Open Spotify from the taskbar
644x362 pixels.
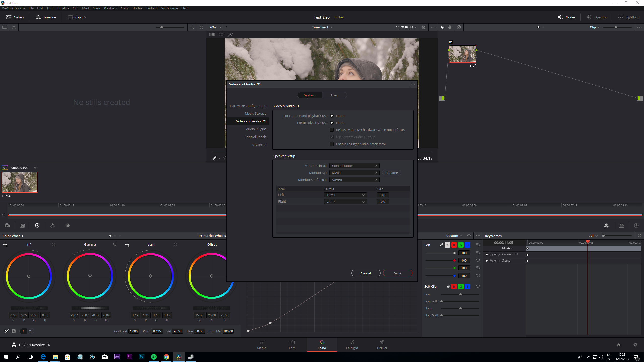pos(154,357)
